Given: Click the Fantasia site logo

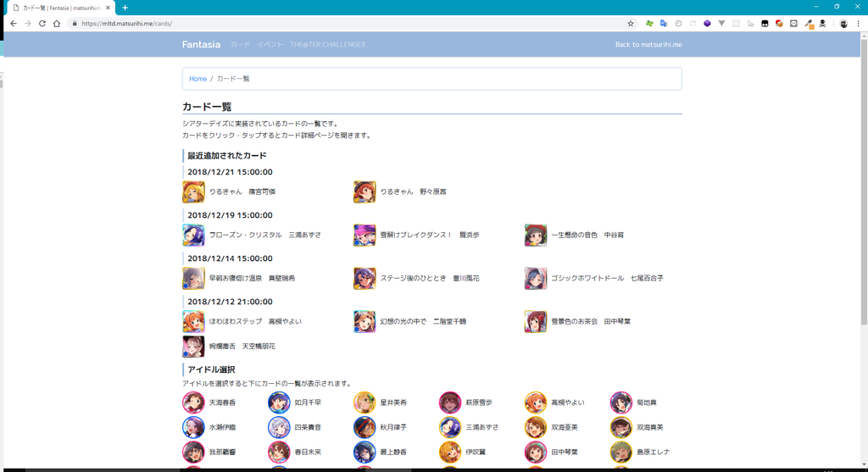Looking at the screenshot, I should [201, 45].
